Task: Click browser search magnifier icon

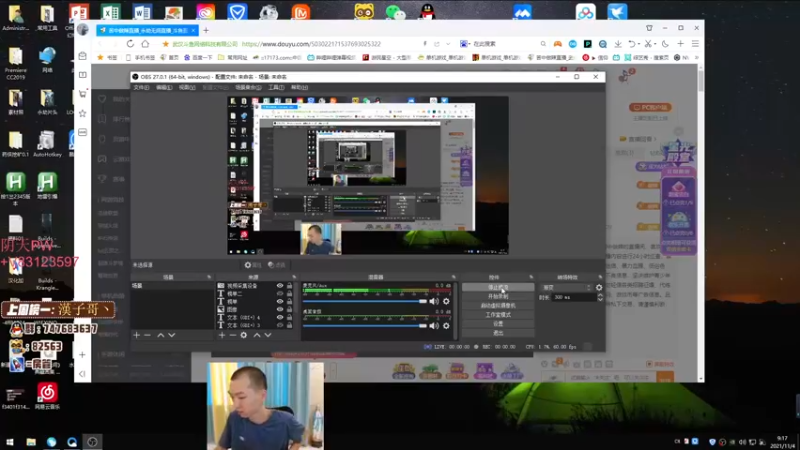Action: 543,44
